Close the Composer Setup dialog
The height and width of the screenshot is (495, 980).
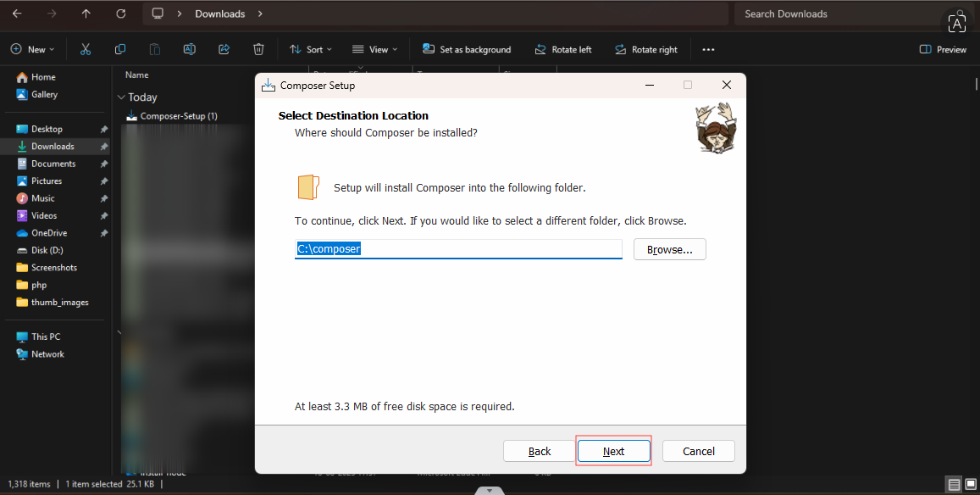click(x=726, y=85)
